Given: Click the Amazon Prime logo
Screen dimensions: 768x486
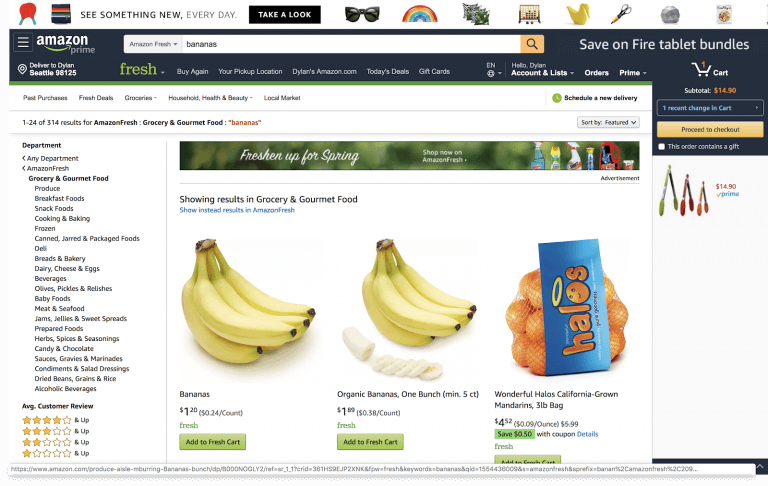Looking at the screenshot, I should coord(66,44).
